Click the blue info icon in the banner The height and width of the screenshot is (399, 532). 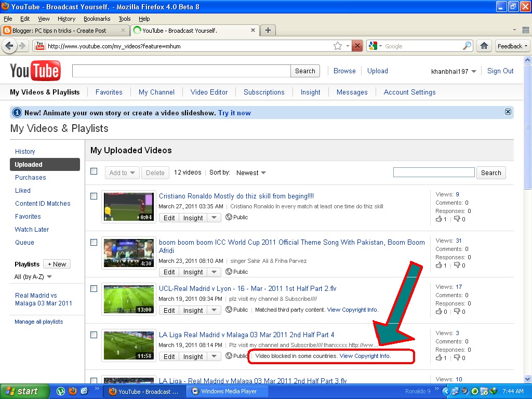pos(17,113)
